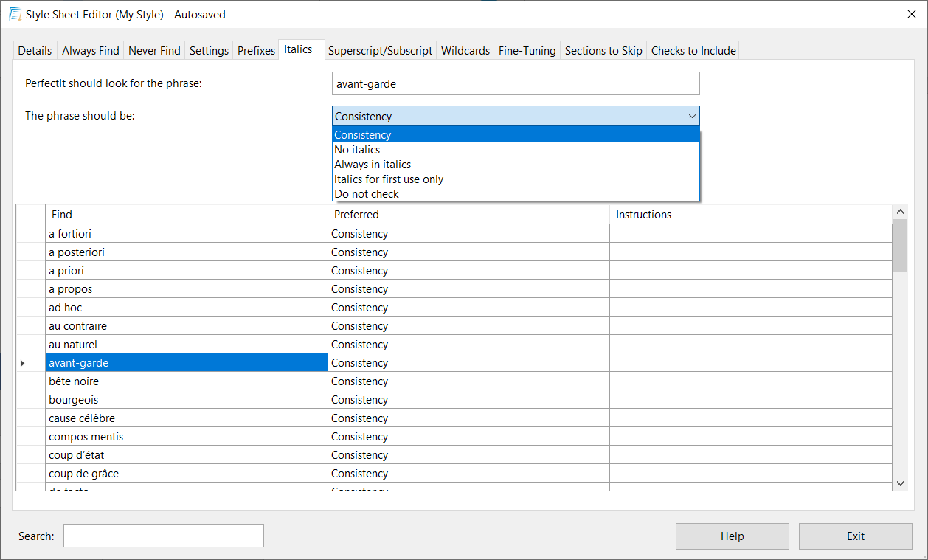Go to the Fine-Tuning tab
928x560 pixels.
click(527, 51)
